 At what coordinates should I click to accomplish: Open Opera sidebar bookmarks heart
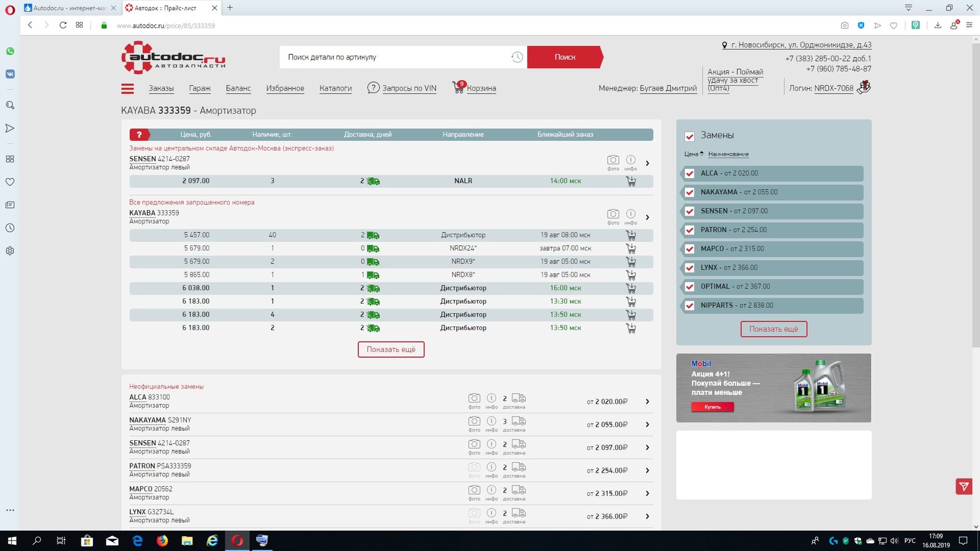point(10,182)
